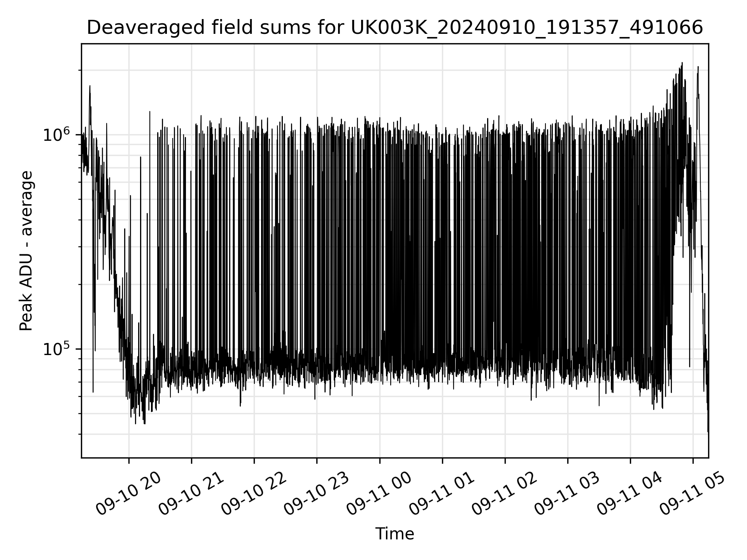The image size is (747, 560).
Task: Click the x tick label '09-11 03'
Action: tap(567, 494)
